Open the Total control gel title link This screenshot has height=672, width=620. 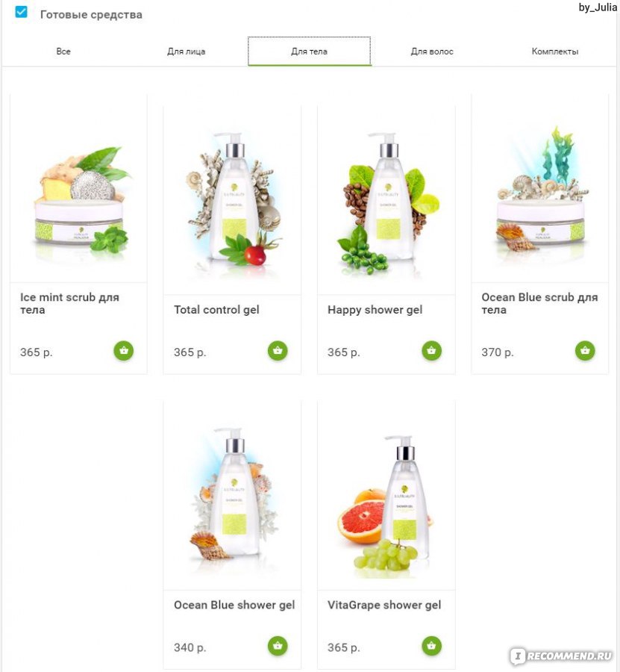[x=216, y=310]
